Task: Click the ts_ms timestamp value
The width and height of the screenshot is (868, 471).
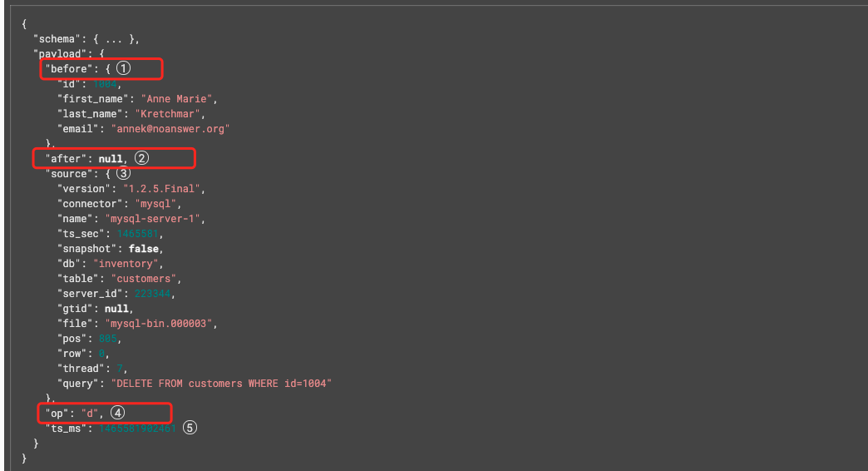Action: pyautogui.click(x=137, y=429)
